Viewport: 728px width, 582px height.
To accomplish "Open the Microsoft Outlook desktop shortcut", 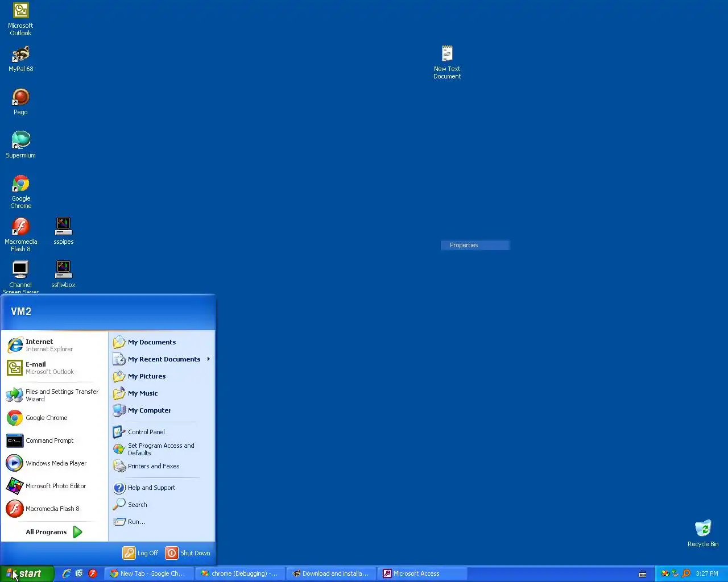I will [x=20, y=19].
